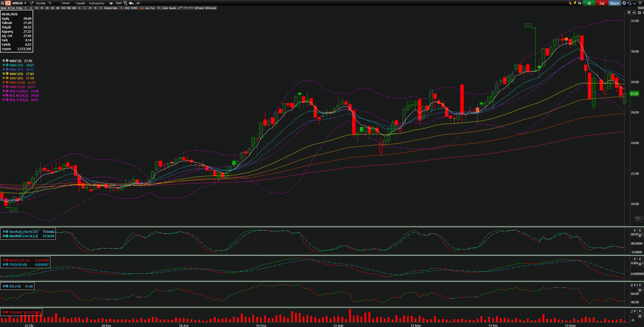Click the blue Alarm button
The width and height of the screenshot is (644, 327).
click(x=615, y=3)
